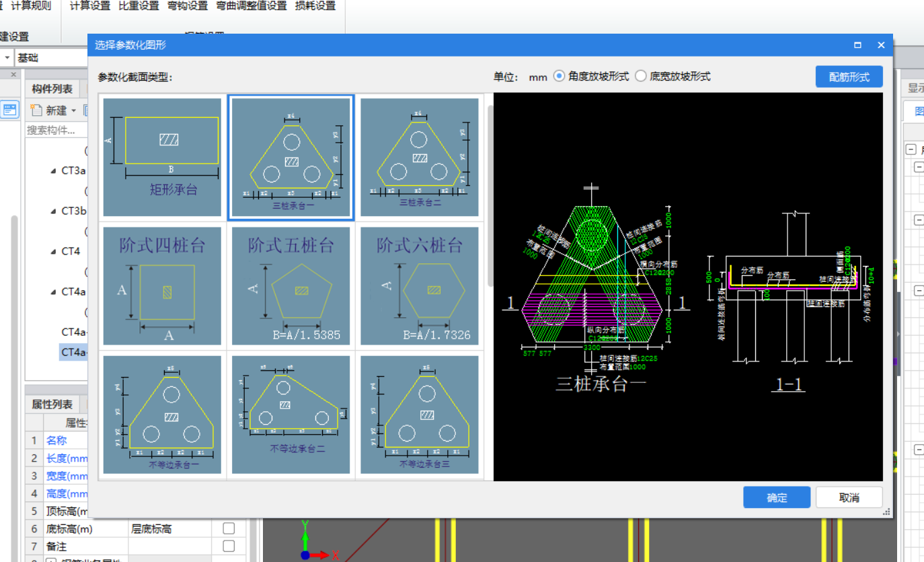Close the left side panel with X

(13, 75)
